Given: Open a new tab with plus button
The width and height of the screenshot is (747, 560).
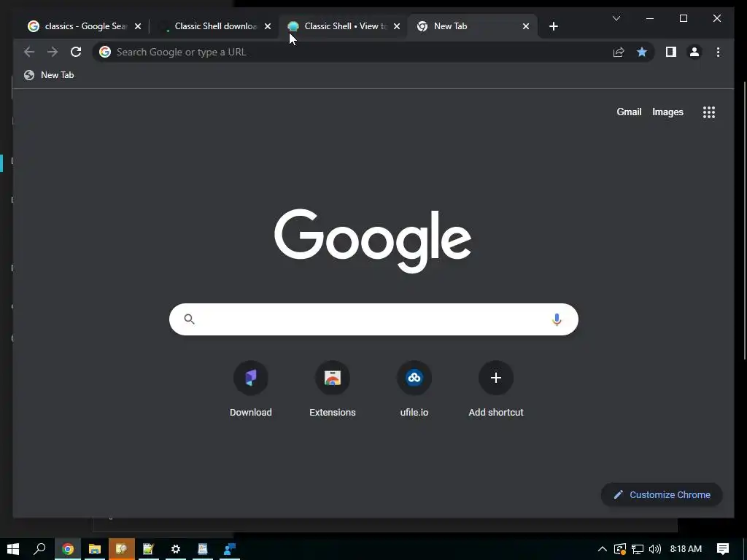Looking at the screenshot, I should (554, 26).
